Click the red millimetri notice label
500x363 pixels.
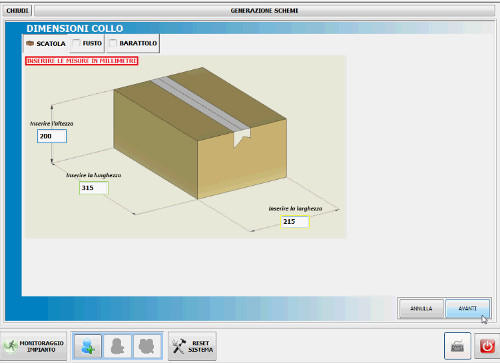(x=82, y=61)
